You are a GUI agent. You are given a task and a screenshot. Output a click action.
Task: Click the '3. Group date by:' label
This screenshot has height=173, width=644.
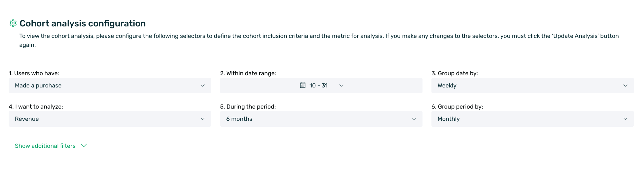pyautogui.click(x=454, y=73)
